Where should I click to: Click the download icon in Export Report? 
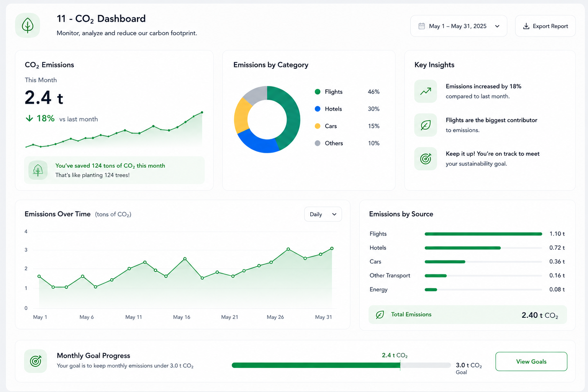point(526,26)
